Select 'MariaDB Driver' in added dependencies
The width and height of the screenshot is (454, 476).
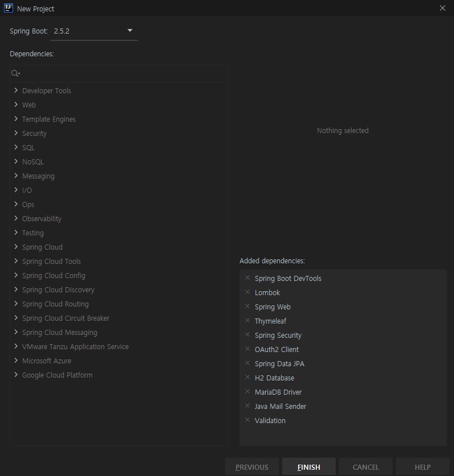[278, 392]
